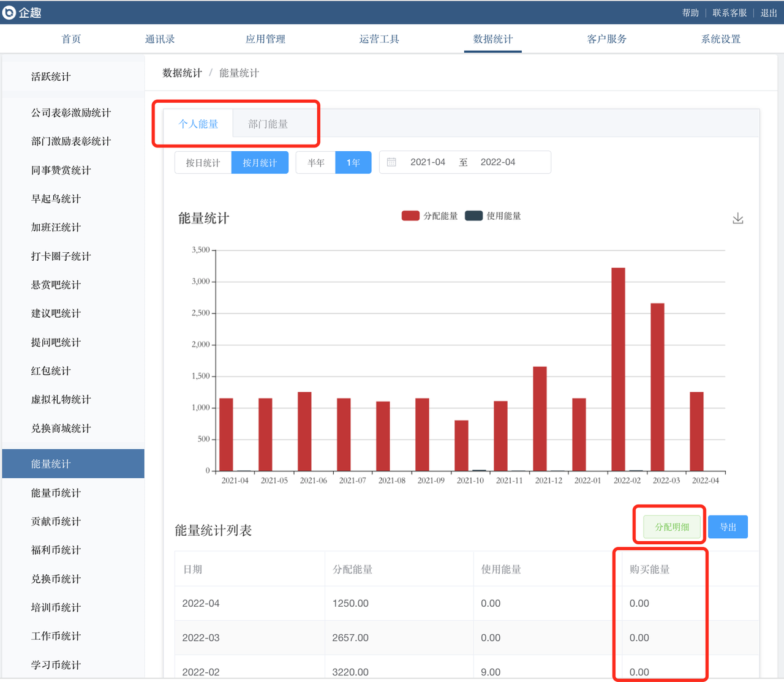Click the calendar icon in date range

[x=391, y=162]
